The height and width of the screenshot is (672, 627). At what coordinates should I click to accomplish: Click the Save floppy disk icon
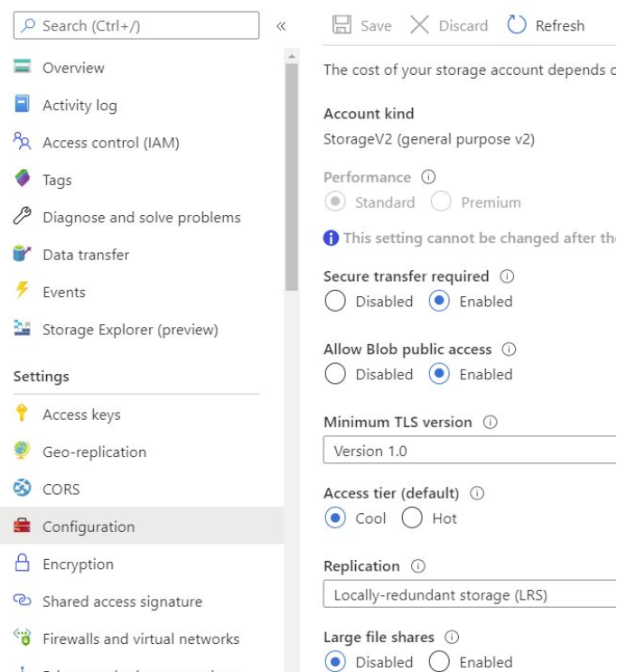[x=342, y=24]
